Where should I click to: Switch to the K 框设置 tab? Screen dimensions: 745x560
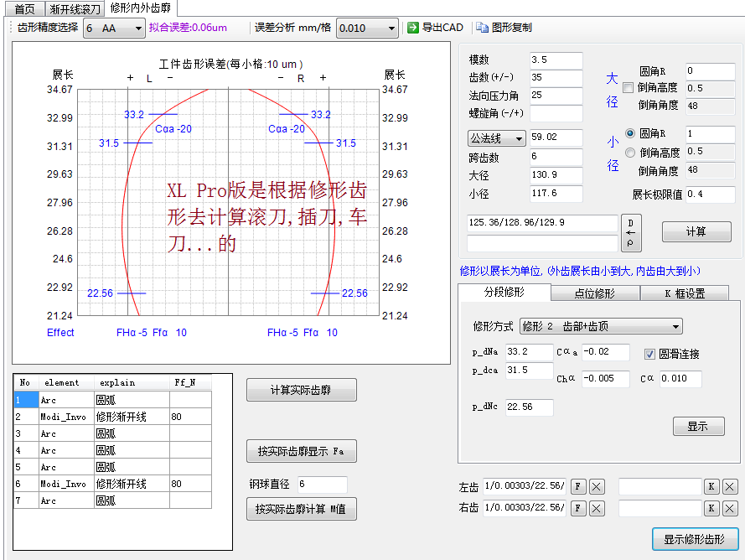tap(685, 293)
